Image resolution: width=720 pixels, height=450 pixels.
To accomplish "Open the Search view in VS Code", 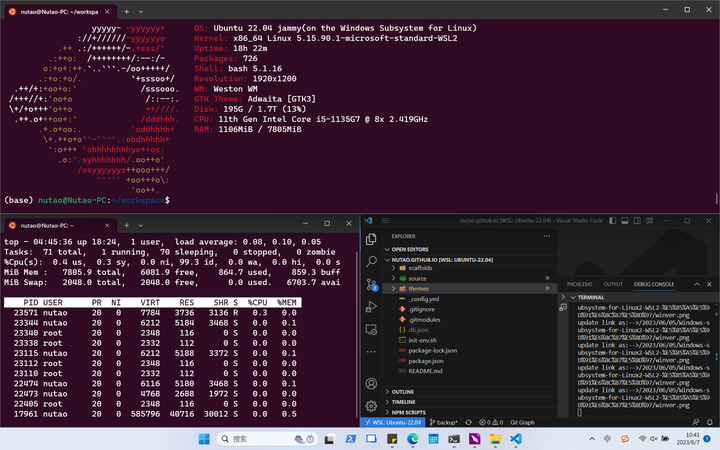I will click(x=371, y=262).
